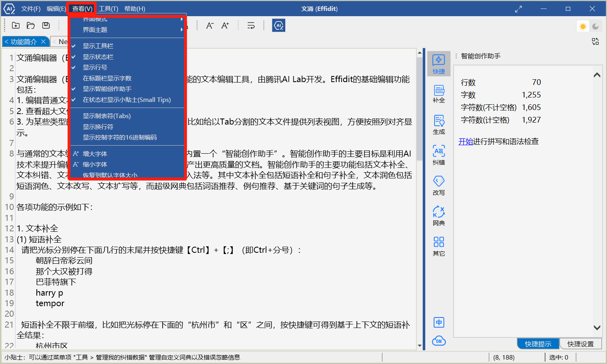Click the layout swap icon above assistant panel
The width and height of the screenshot is (607, 364).
pos(595,42)
